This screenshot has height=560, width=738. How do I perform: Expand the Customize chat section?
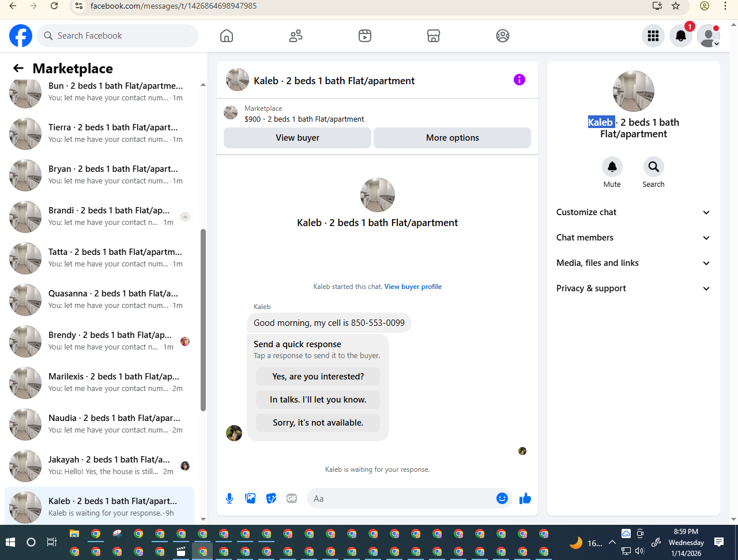[633, 212]
